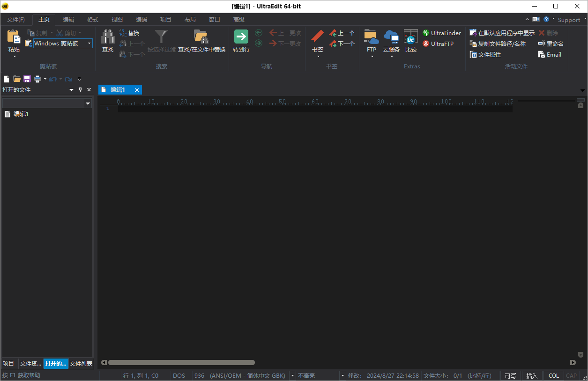Click line 1 in the editor text area
Viewport: 588px width, 381px height.
[315, 109]
